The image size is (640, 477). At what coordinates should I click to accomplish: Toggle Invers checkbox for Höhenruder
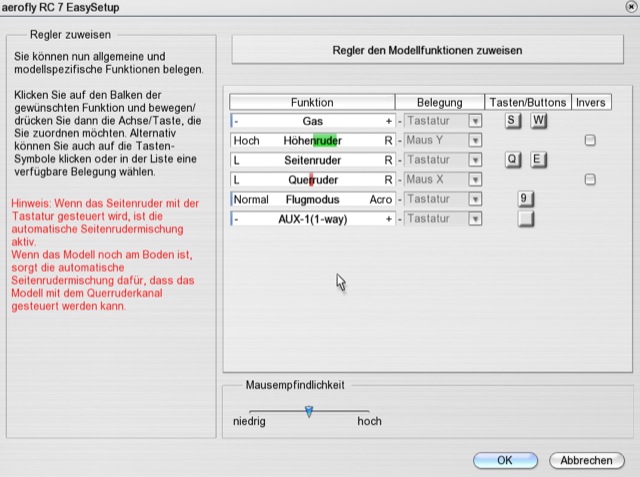pyautogui.click(x=590, y=141)
